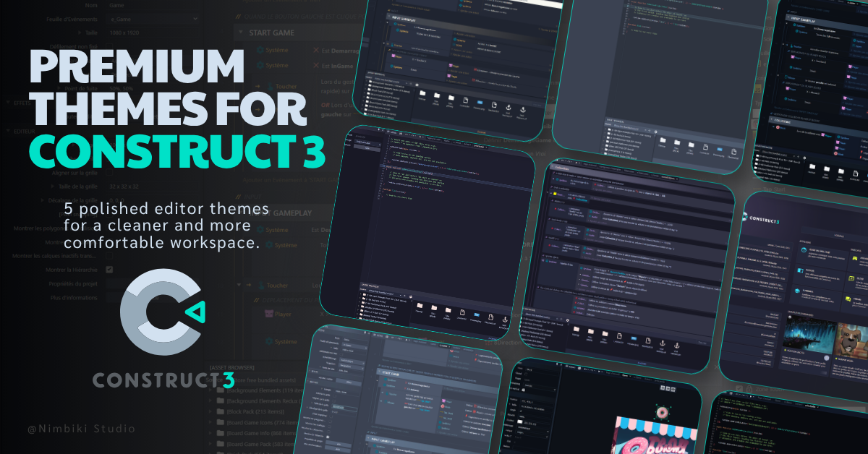Click the gray CONSTRUCT 3 wordmark under logo
868x454 pixels.
click(163, 380)
